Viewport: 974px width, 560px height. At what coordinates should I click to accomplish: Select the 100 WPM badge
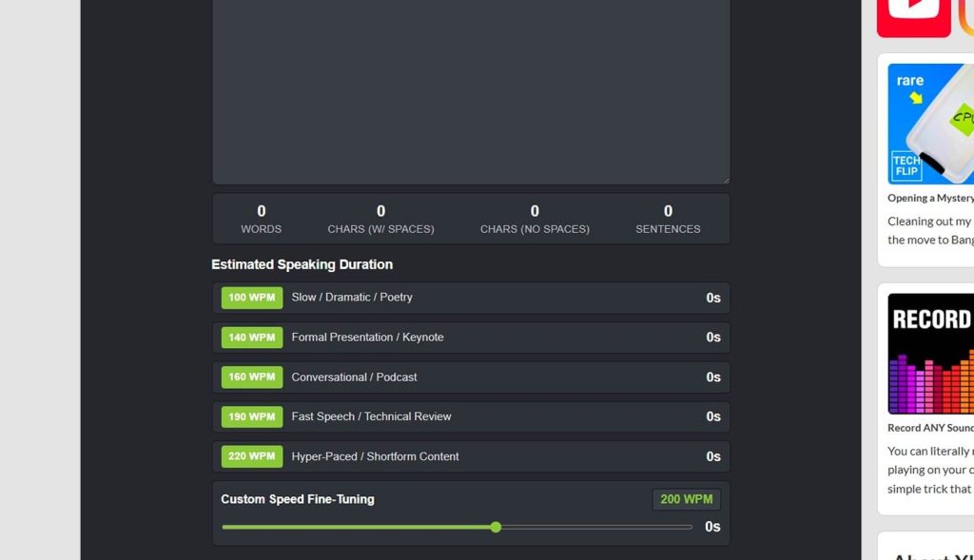pyautogui.click(x=251, y=298)
